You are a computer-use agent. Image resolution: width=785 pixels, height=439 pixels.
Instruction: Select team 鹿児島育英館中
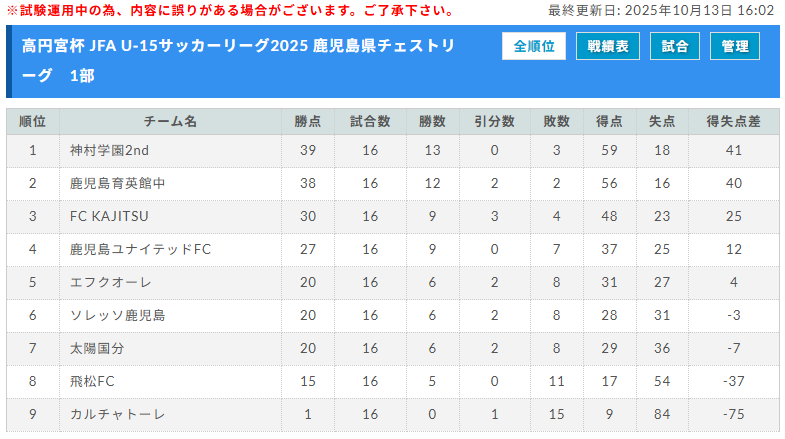click(x=117, y=183)
